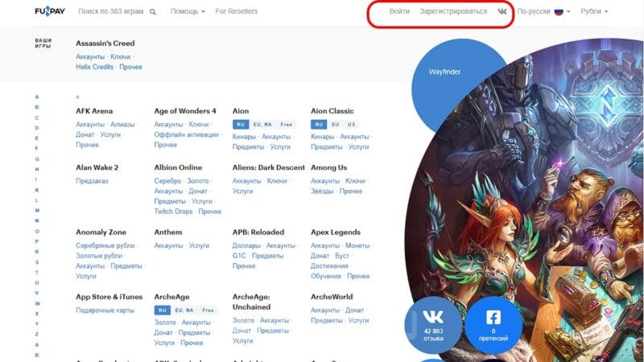The width and height of the screenshot is (644, 362).
Task: Open the Anthem game title
Action: click(168, 232)
